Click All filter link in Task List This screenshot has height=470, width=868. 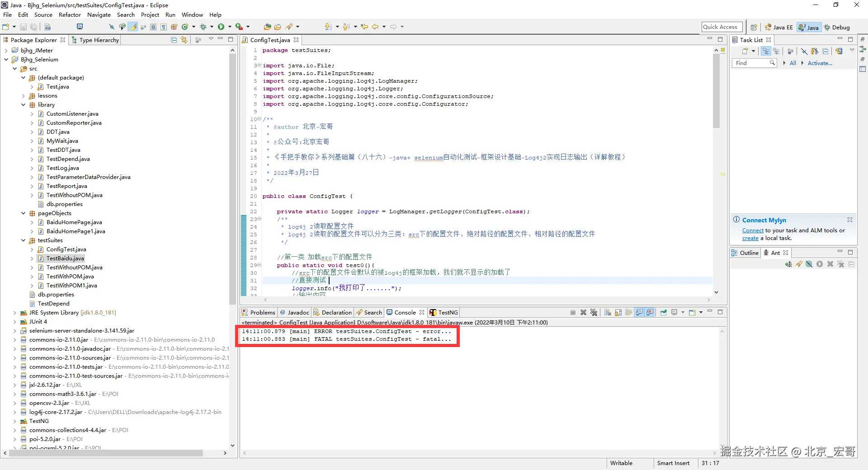793,63
